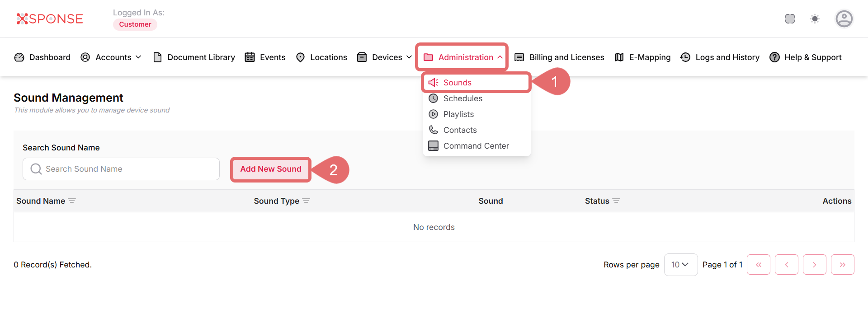This screenshot has width=868, height=309.
Task: Click the Logs and History clock icon
Action: [685, 57]
